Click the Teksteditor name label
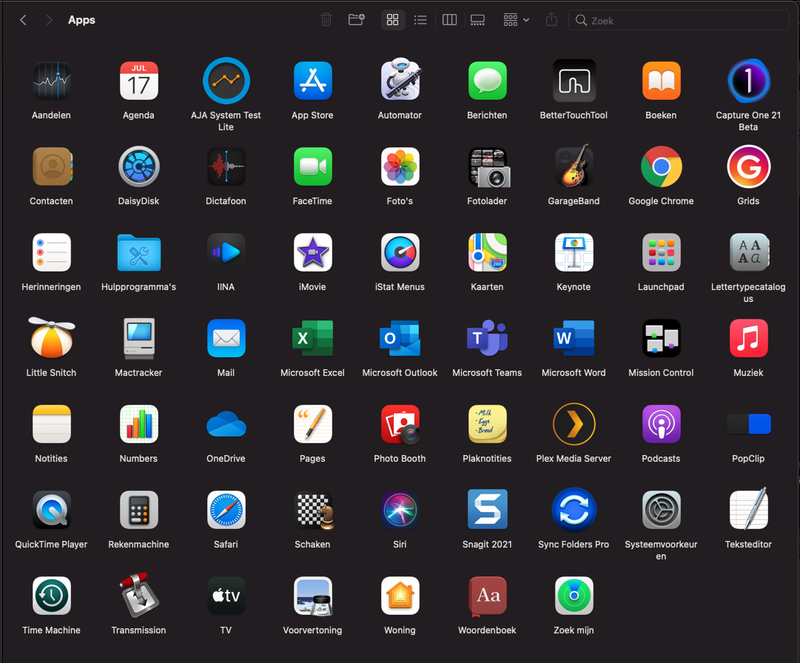This screenshot has height=663, width=800. 748,544
